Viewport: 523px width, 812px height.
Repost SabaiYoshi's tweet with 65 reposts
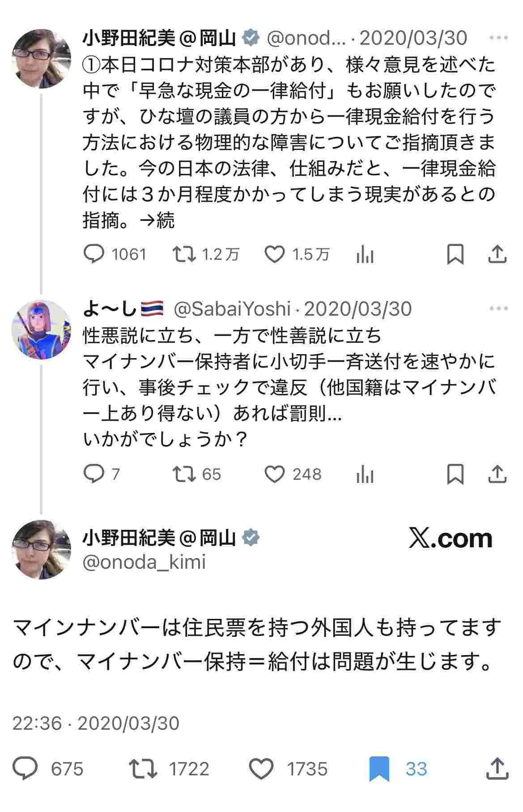point(184,474)
